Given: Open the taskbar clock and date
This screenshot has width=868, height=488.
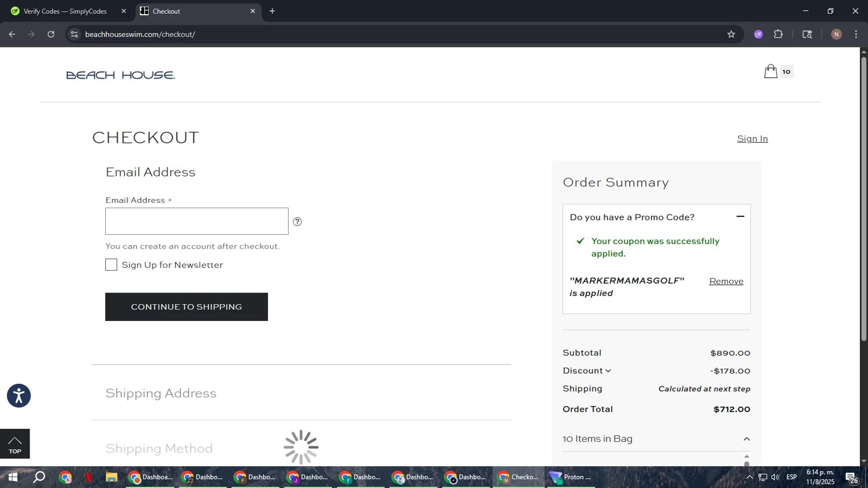Looking at the screenshot, I should pyautogui.click(x=821, y=477).
